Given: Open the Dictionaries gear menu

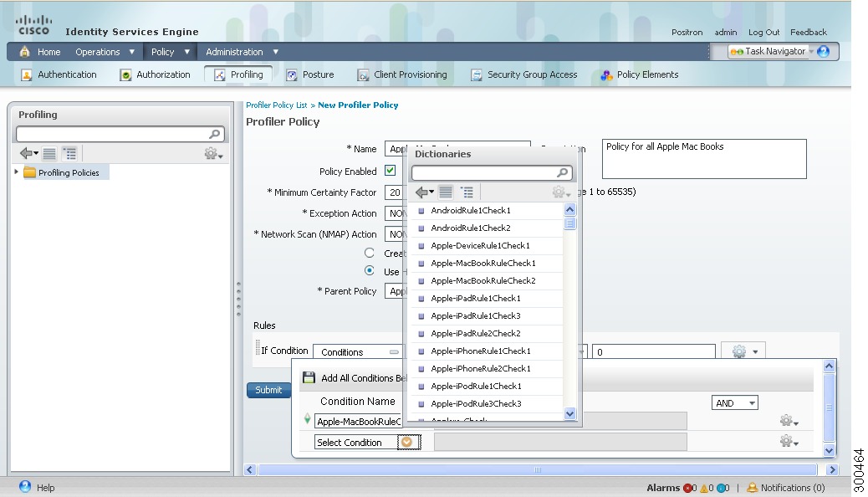Looking at the screenshot, I should point(561,192).
